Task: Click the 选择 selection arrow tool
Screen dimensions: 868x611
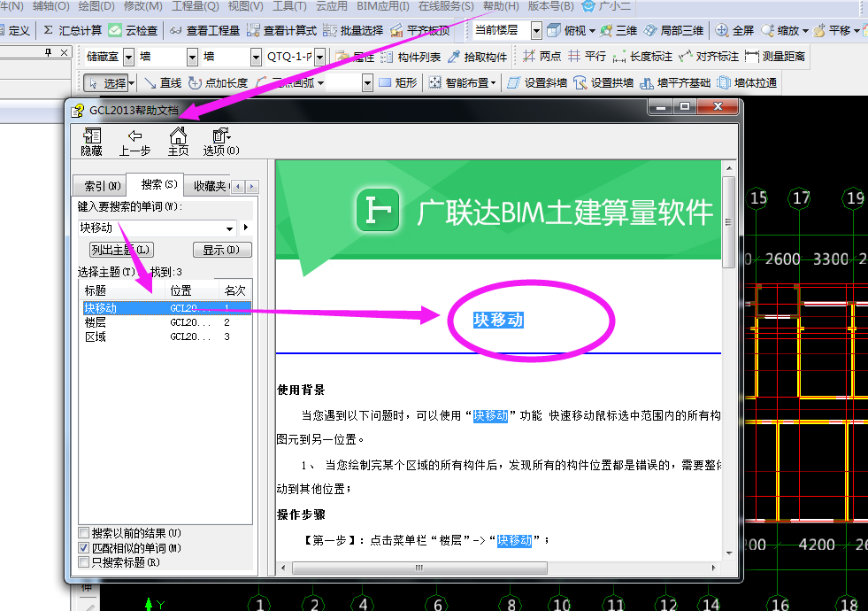Action: (x=105, y=83)
